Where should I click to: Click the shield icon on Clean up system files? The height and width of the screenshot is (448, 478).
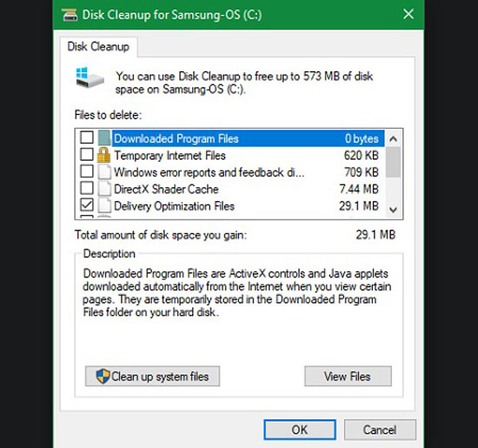click(103, 376)
